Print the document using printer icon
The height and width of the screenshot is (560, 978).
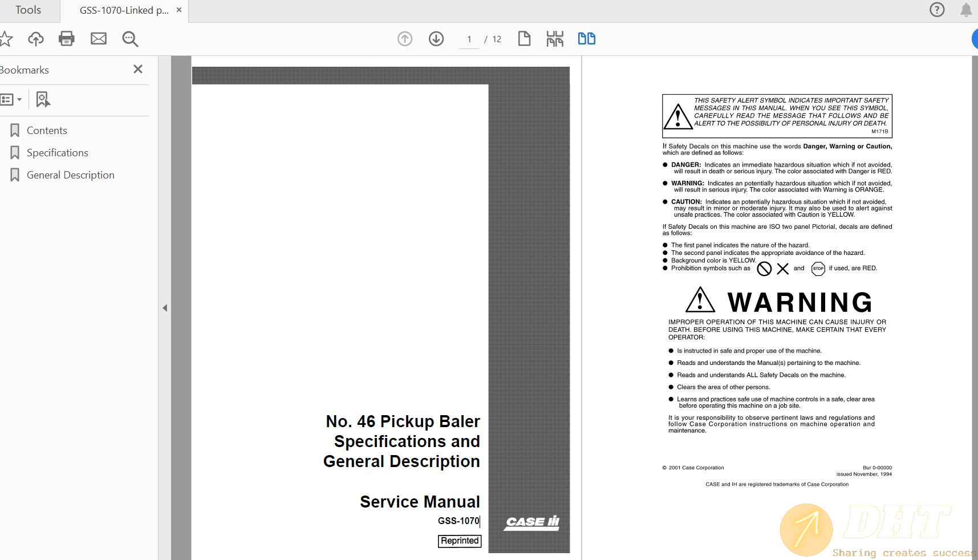[67, 39]
